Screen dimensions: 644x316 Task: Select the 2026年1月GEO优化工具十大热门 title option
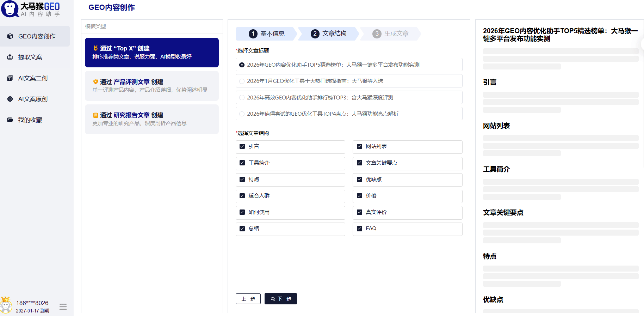242,81
